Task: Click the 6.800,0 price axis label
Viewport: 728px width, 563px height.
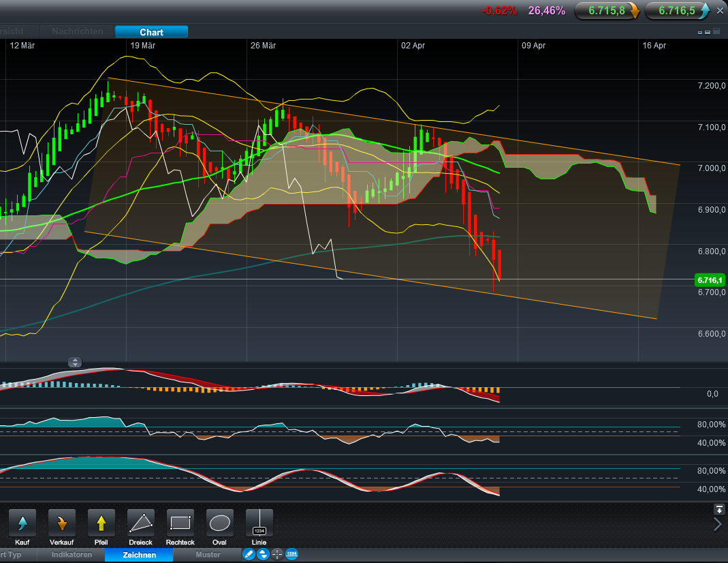Action: [711, 252]
